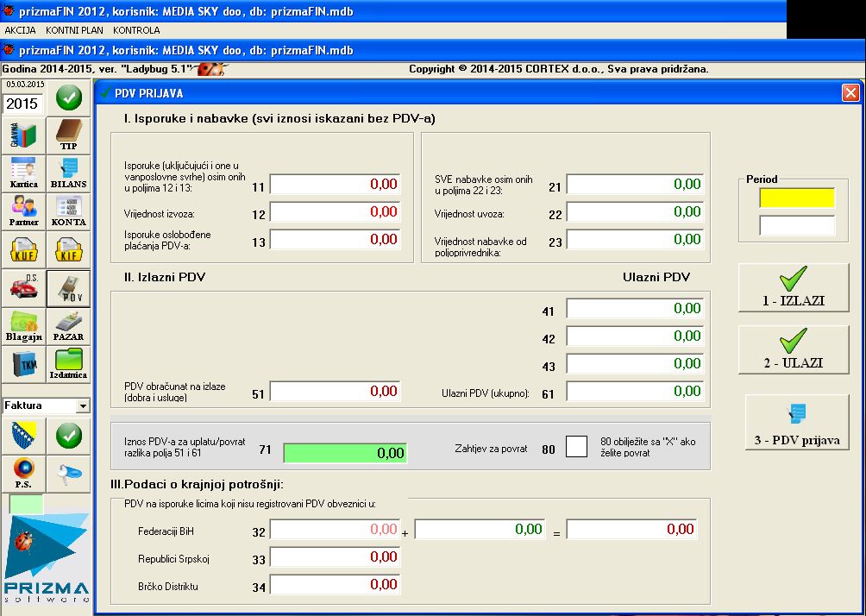This screenshot has width=866, height=616.
Task: Open the KIF outgoing invoices folder
Action: click(x=68, y=249)
